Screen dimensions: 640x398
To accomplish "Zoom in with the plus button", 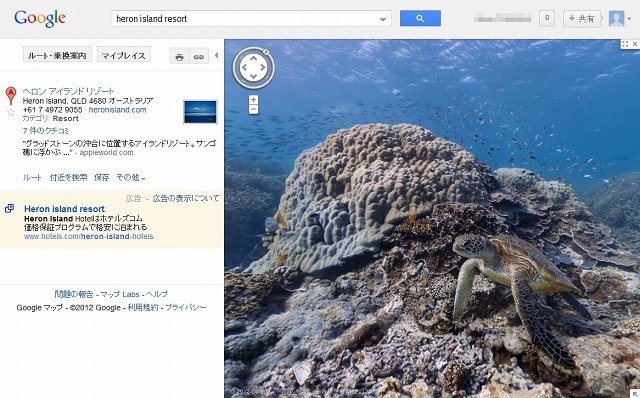I will [x=253, y=100].
